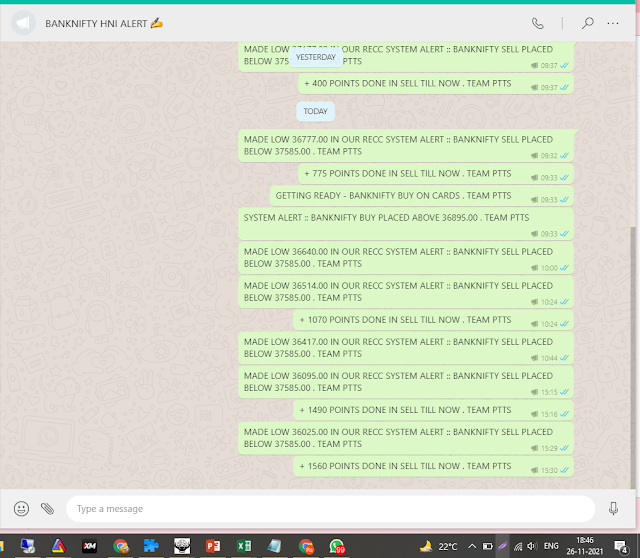Start voice message with microphone icon
The image size is (640, 558).
pyautogui.click(x=613, y=509)
